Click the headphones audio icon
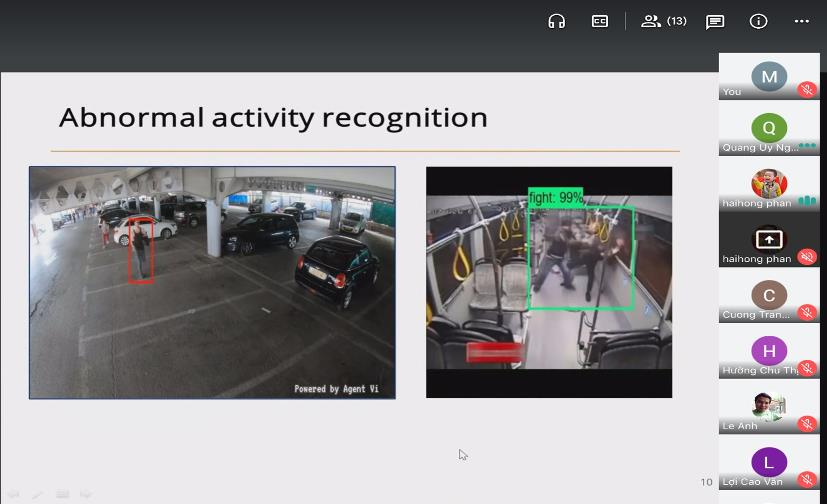The height and width of the screenshot is (504, 827). (x=557, y=21)
